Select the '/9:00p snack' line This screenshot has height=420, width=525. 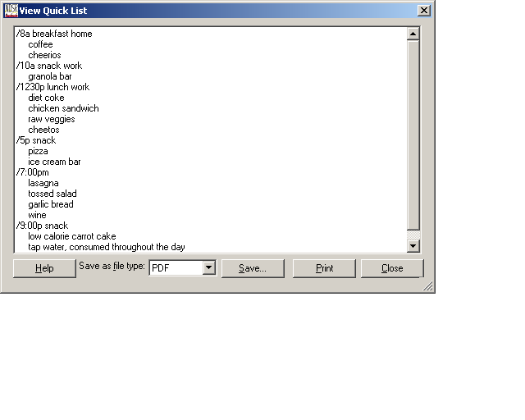point(42,226)
